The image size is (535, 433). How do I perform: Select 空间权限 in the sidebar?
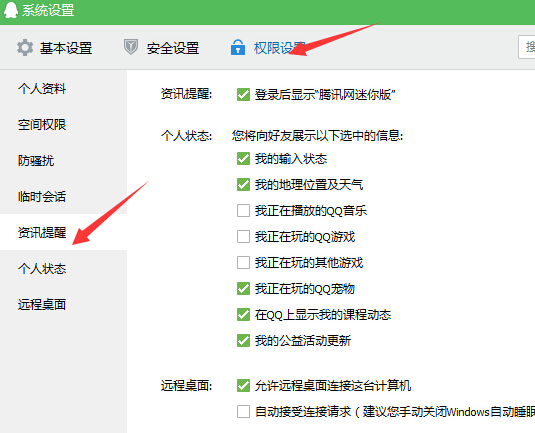(42, 125)
